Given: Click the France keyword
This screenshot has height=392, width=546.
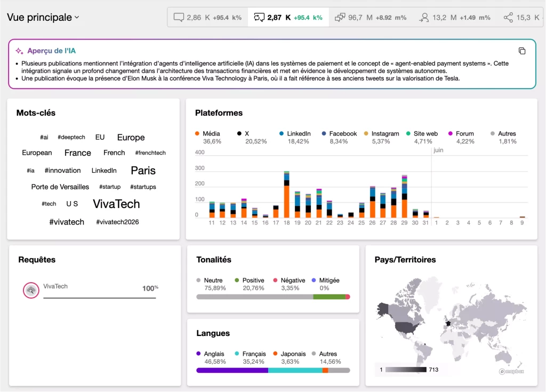Looking at the screenshot, I should pos(78,153).
